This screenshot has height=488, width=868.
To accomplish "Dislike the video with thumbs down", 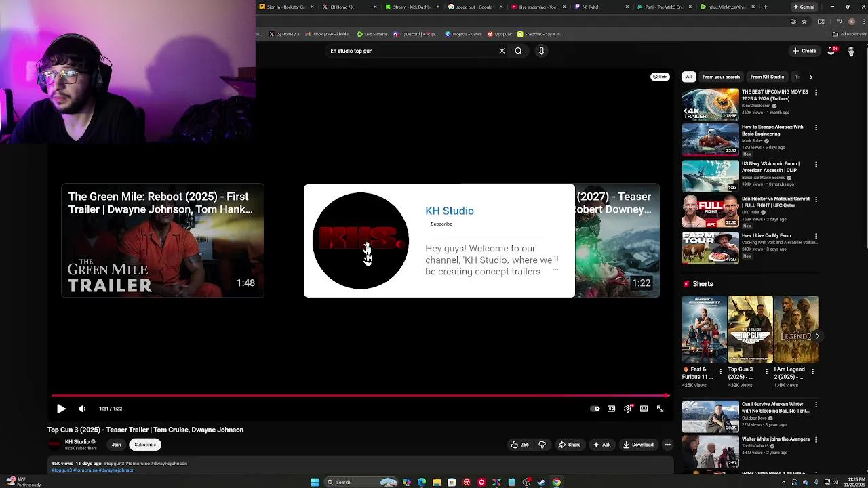I will click(542, 445).
